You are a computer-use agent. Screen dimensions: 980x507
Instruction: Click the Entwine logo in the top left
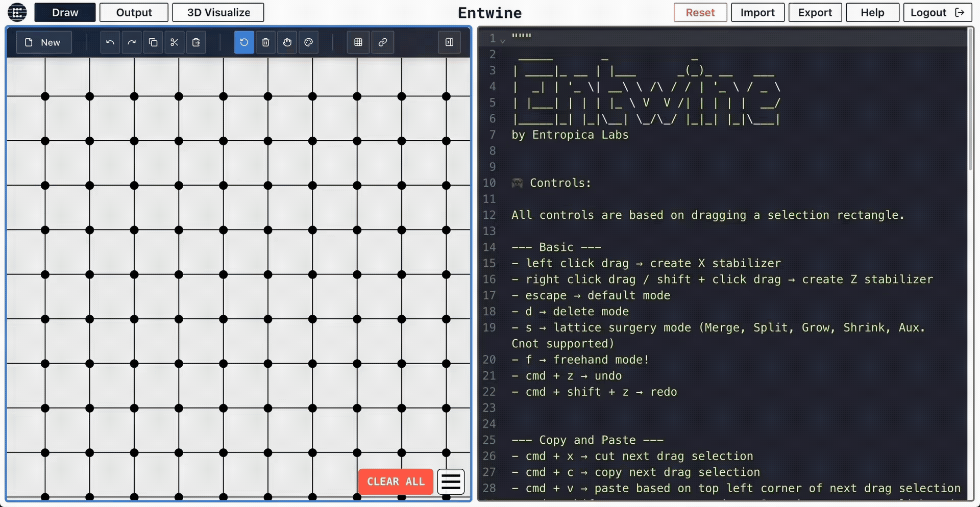[17, 12]
